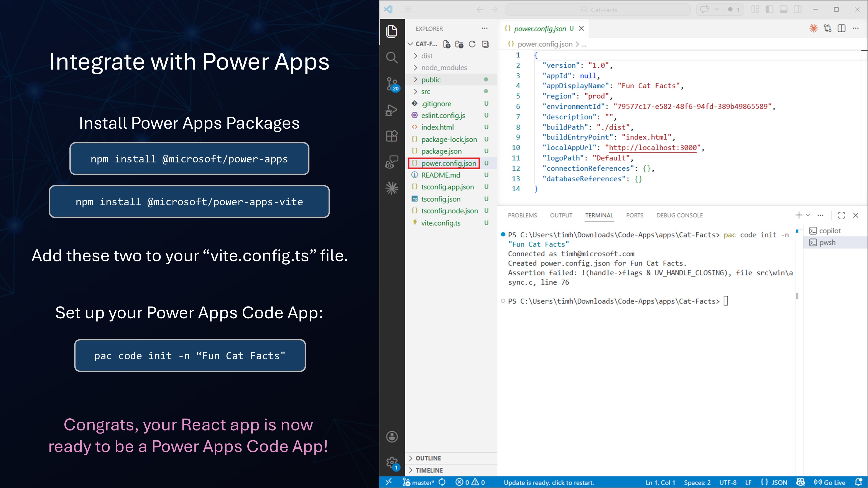The height and width of the screenshot is (488, 868).
Task: Expand the TIMELINE section
Action: click(451, 470)
